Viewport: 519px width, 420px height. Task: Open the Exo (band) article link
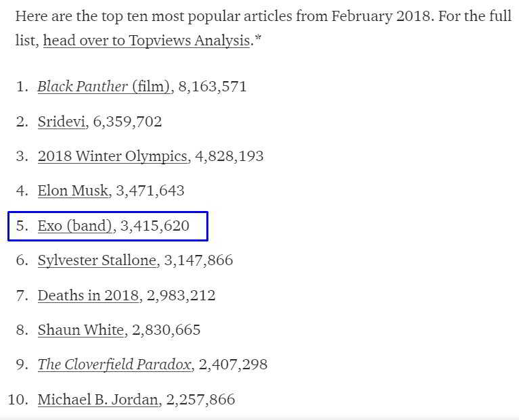pyautogui.click(x=75, y=226)
